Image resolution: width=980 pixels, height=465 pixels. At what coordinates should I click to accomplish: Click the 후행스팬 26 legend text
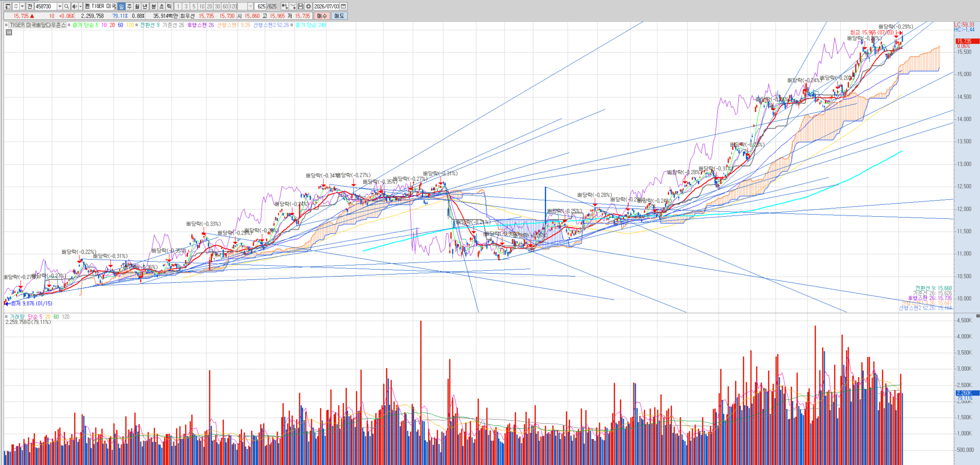pos(200,25)
